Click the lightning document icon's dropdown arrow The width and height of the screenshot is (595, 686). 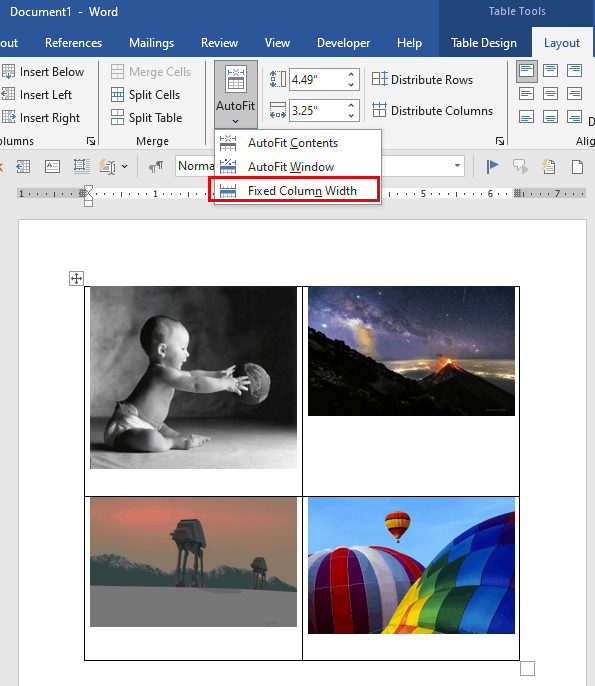tap(125, 167)
